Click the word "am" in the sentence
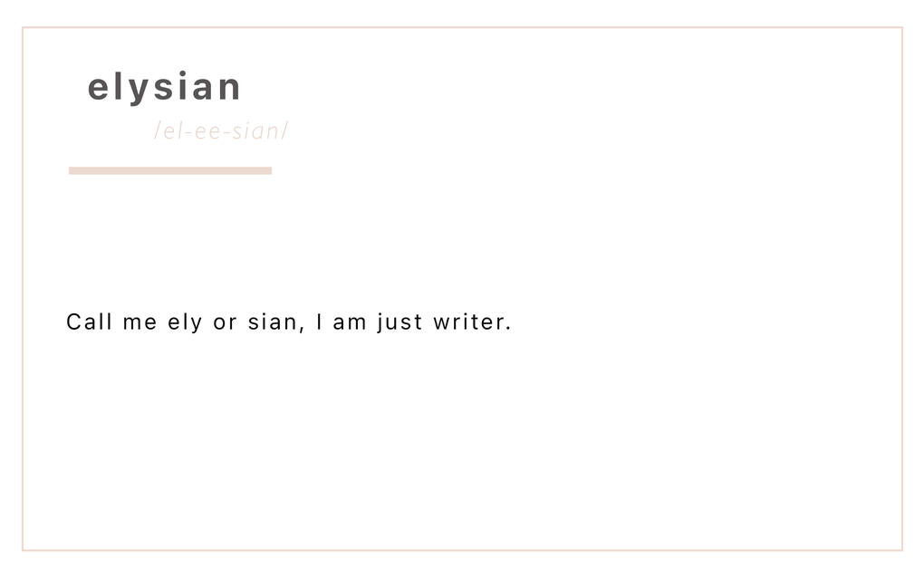Image resolution: width=924 pixels, height=577 pixels. [350, 323]
